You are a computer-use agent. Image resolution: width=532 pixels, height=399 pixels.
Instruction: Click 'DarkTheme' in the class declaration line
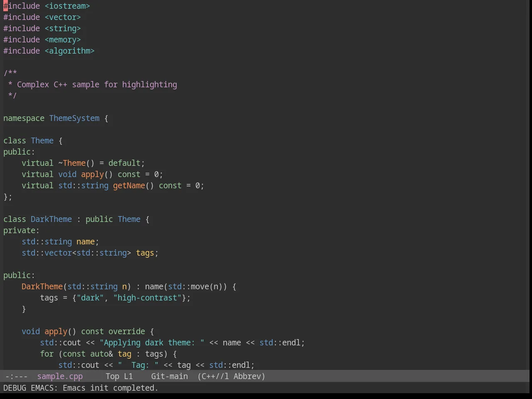[x=51, y=219]
